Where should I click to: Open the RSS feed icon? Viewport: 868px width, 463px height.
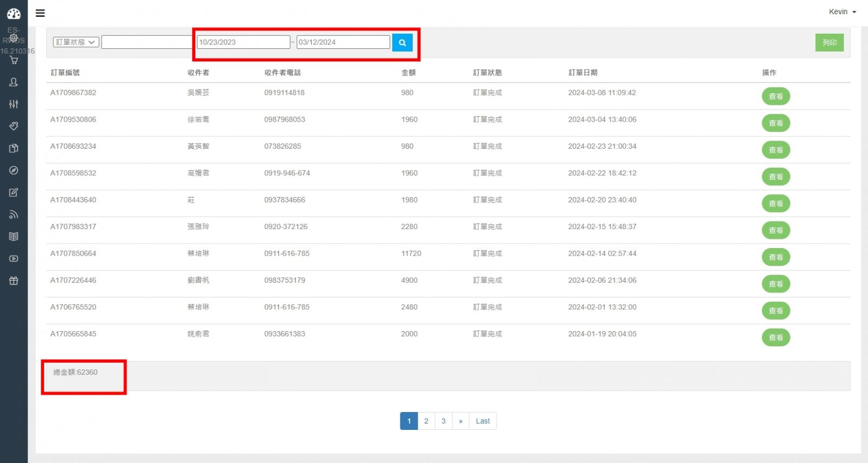[14, 215]
